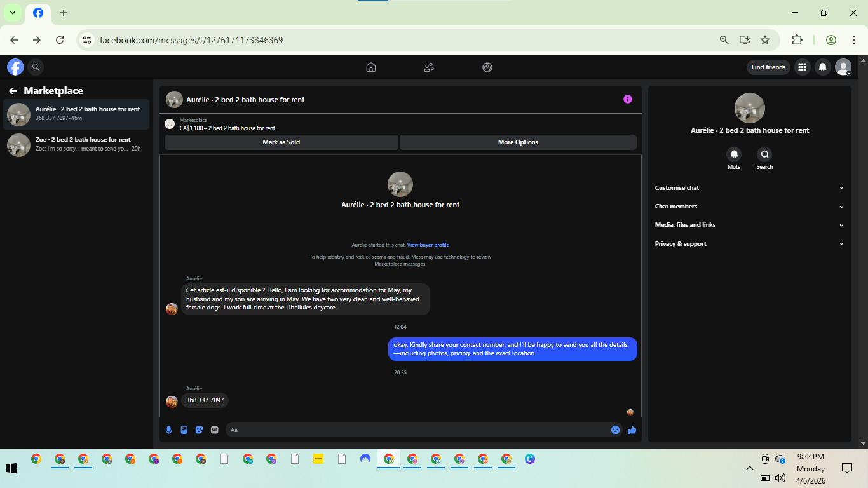868x488 pixels.
Task: Click the phone number message 368 337 7897
Action: click(205, 400)
